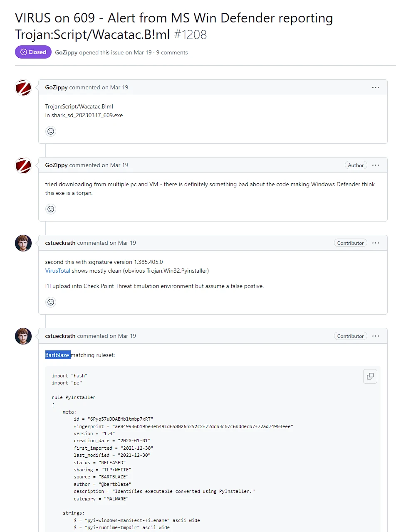This screenshot has height=532, width=396.
Task: Copy the YARA rule code block
Action: coord(370,377)
